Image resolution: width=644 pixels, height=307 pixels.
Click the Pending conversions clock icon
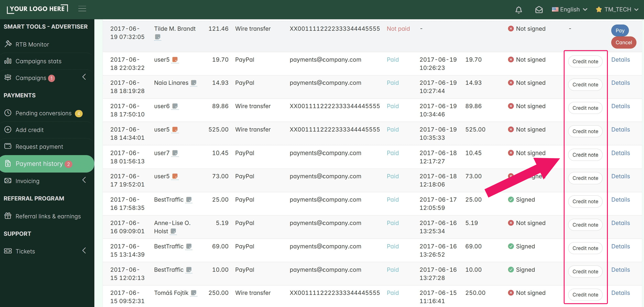pos(8,113)
